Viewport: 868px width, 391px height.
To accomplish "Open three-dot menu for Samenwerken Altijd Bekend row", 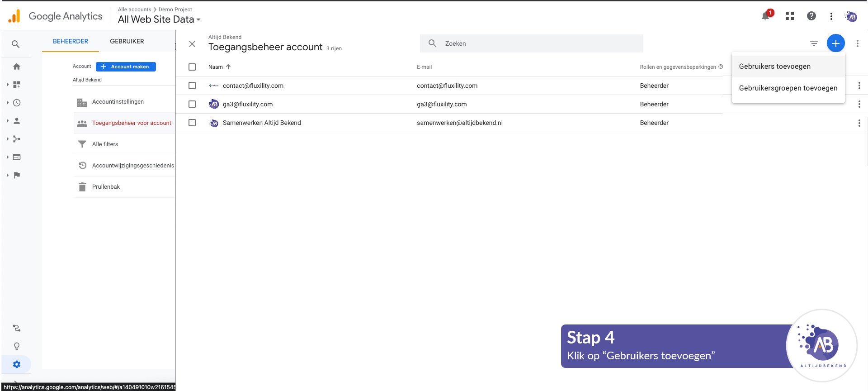I will [x=859, y=123].
